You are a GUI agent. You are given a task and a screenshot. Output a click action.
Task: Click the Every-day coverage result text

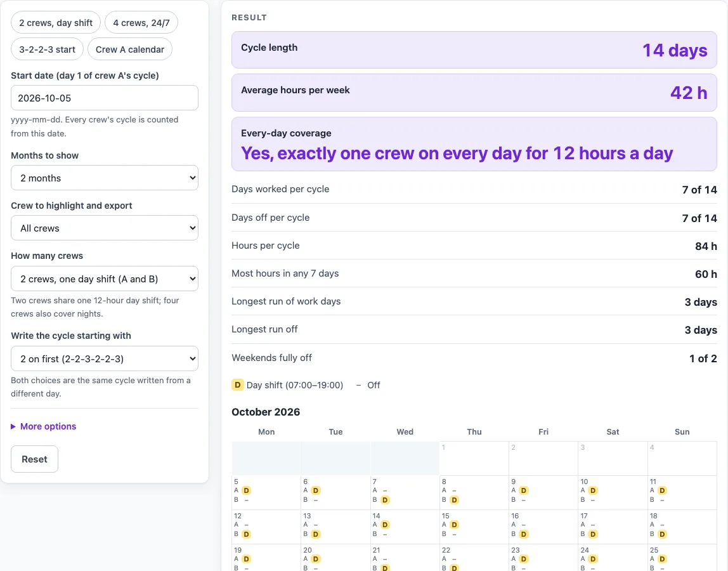(x=457, y=154)
